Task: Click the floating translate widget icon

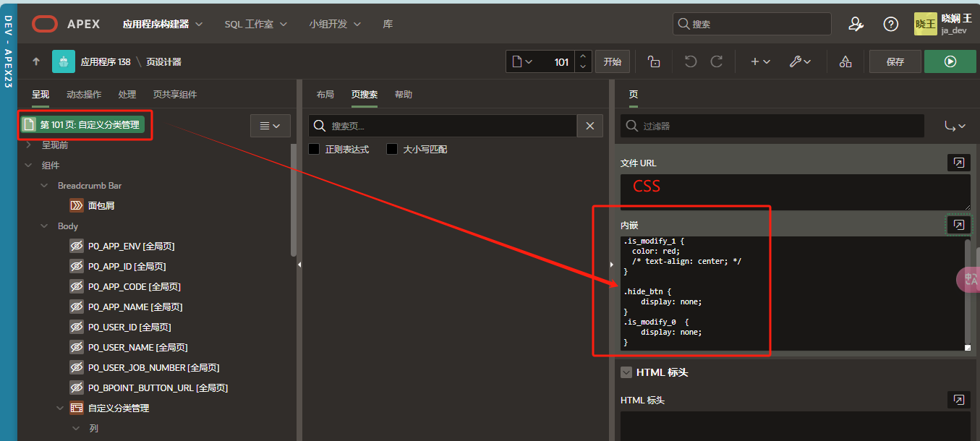Action: pos(968,280)
